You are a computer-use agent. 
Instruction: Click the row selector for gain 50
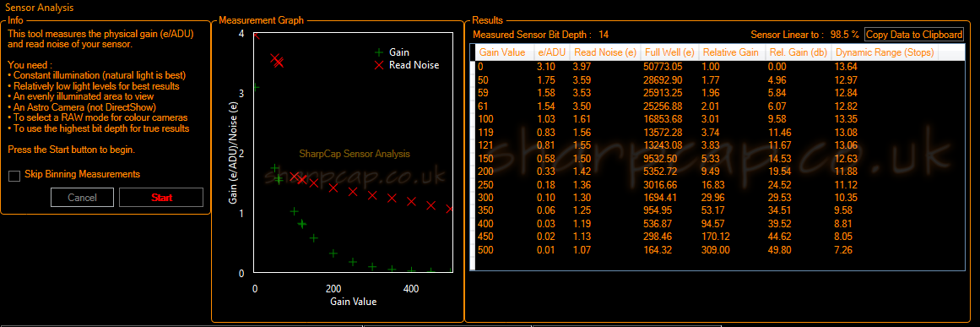tap(473, 80)
